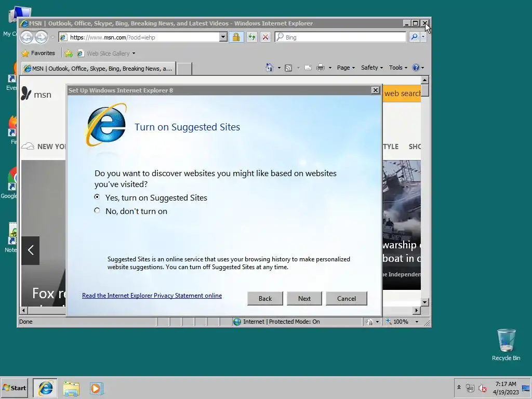
Task: Click Cancel button in setup dialog
Action: click(x=347, y=299)
